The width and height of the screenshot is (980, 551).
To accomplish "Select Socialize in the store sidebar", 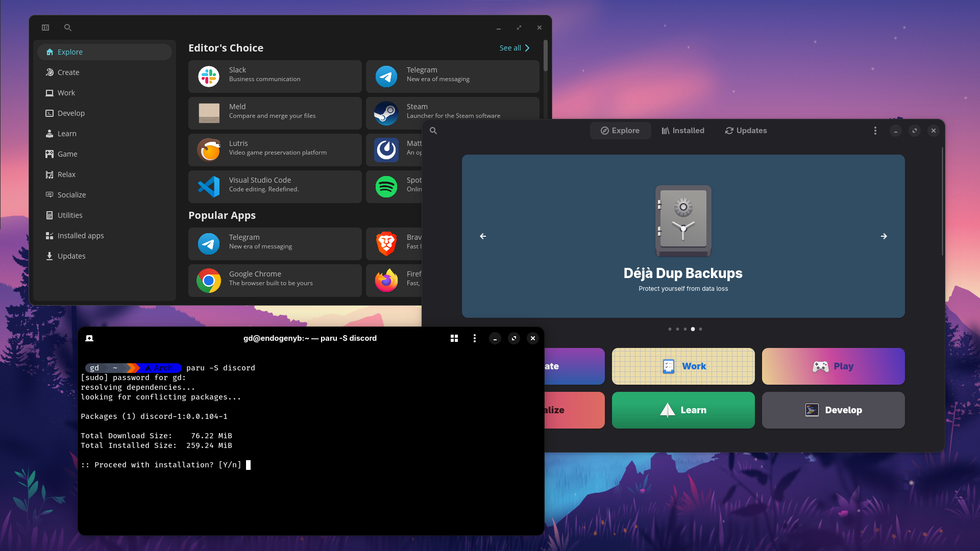I will click(x=105, y=195).
